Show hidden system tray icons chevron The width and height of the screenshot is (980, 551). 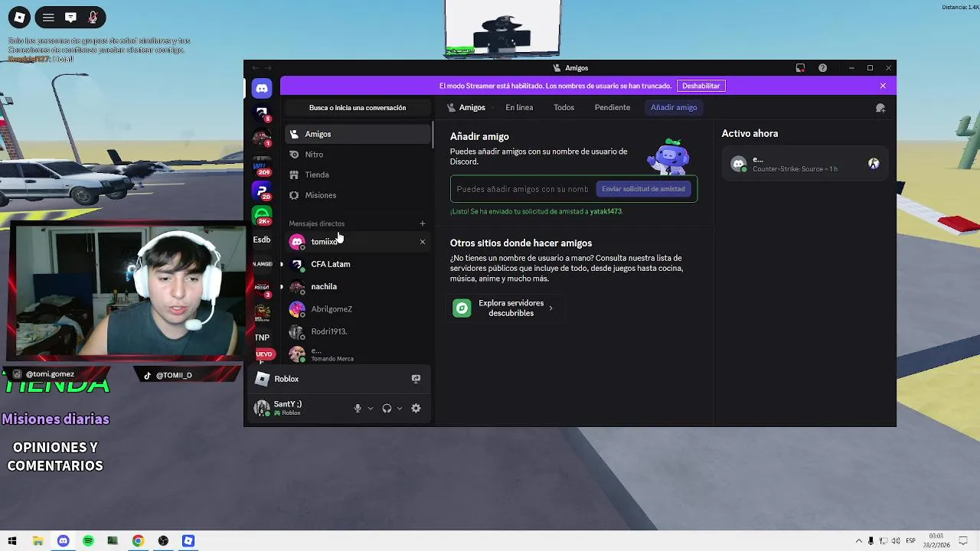(859, 541)
